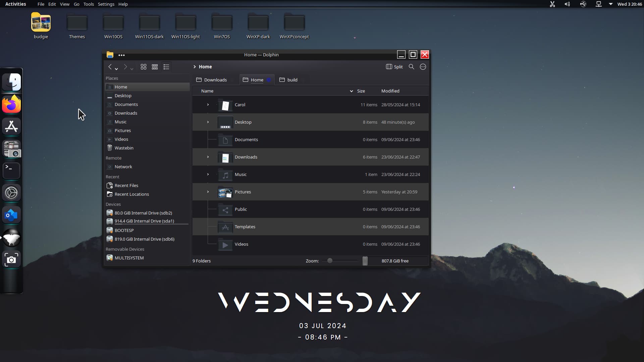Toggle Split view
The height and width of the screenshot is (362, 644).
(x=394, y=67)
